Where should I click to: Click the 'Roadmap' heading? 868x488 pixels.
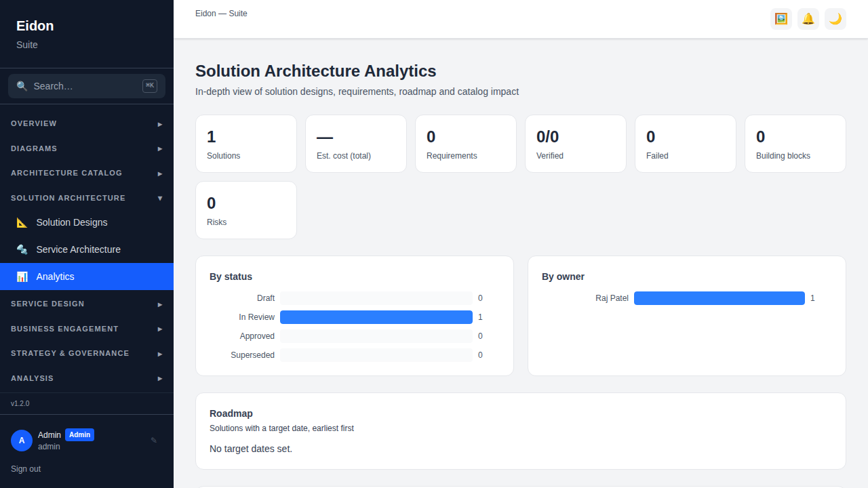[x=231, y=413]
